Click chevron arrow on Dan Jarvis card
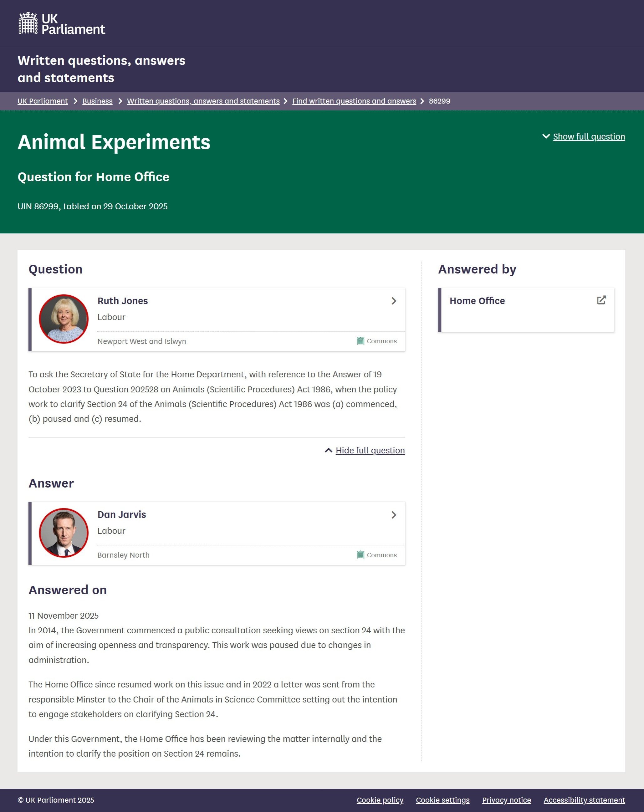 click(x=394, y=515)
